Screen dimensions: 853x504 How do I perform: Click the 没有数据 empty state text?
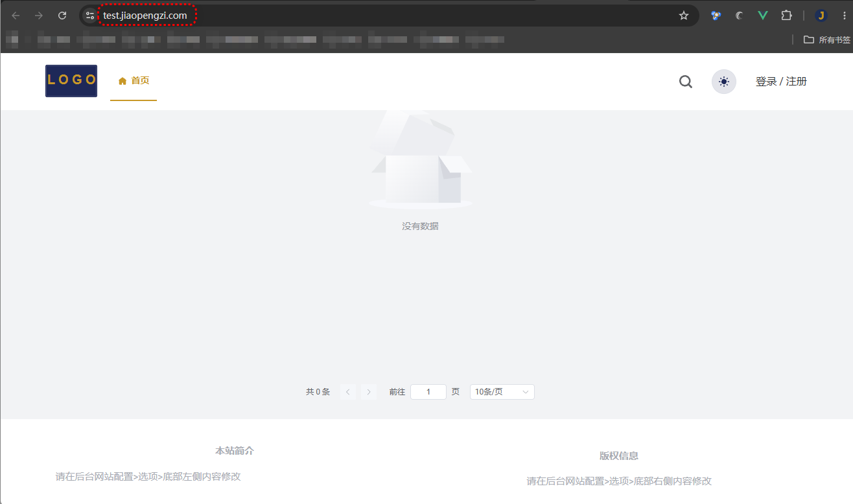tap(420, 226)
